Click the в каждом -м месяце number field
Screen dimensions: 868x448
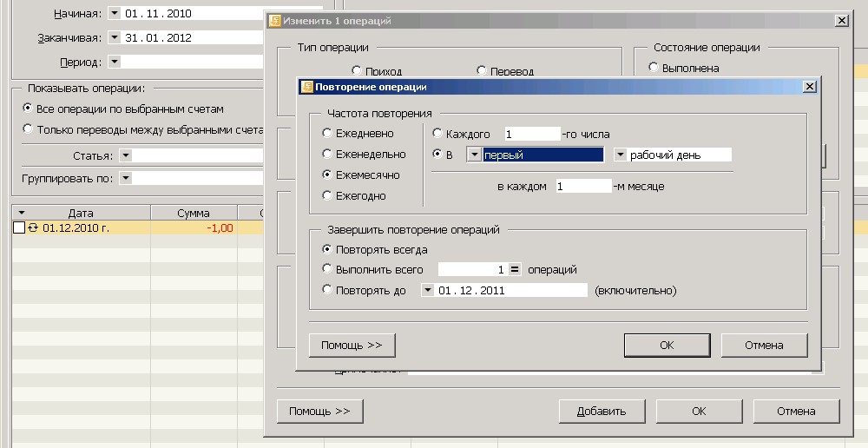pos(583,187)
